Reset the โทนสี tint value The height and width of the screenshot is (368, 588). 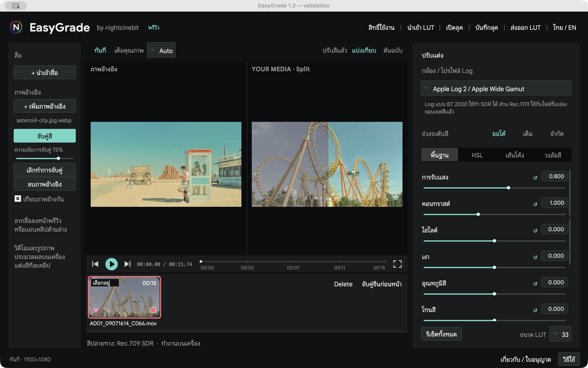(x=535, y=310)
